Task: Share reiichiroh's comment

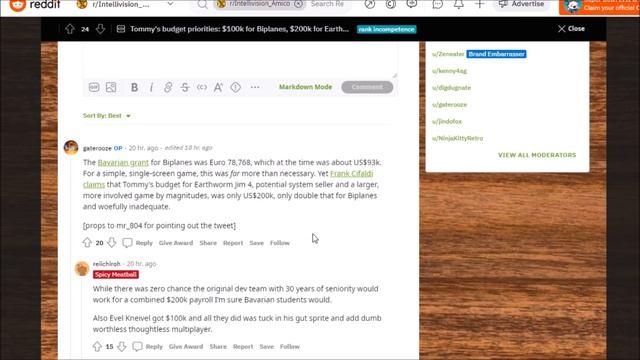Action: click(x=218, y=347)
